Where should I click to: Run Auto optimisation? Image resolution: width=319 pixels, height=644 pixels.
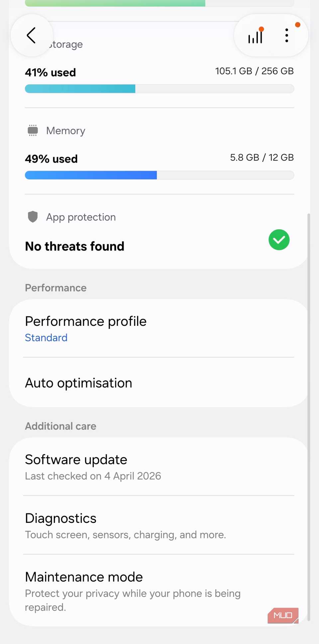click(78, 383)
